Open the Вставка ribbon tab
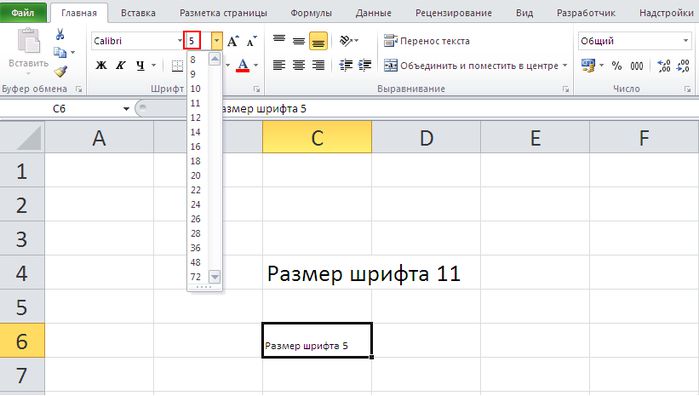Viewport: 699px width, 396px height. coord(138,13)
